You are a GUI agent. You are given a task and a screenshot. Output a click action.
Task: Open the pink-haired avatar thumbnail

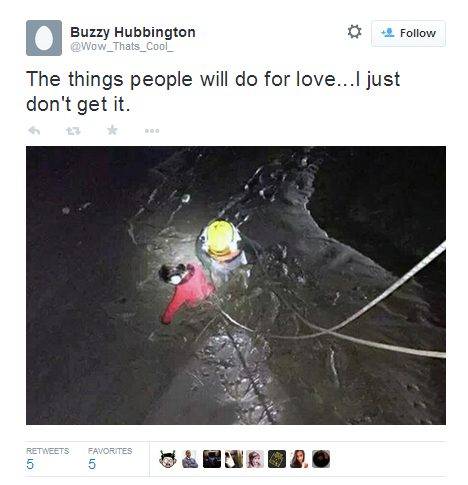(x=255, y=459)
